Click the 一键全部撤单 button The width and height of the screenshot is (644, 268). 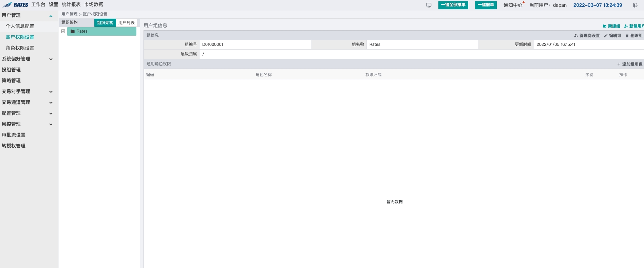coord(453,5)
